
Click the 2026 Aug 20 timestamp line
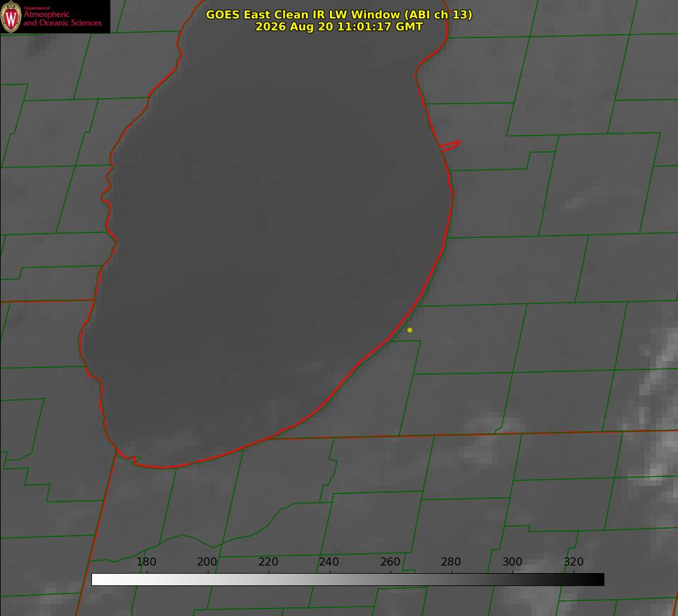click(339, 27)
